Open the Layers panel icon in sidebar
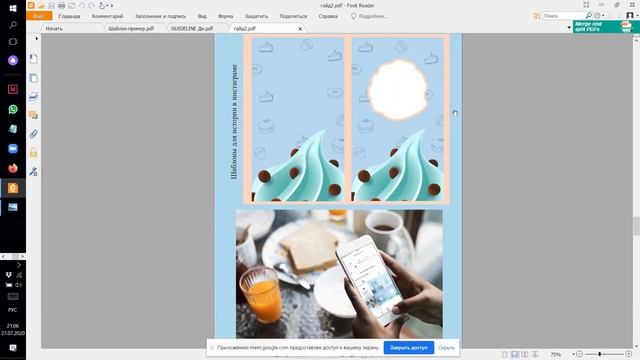 33,96
